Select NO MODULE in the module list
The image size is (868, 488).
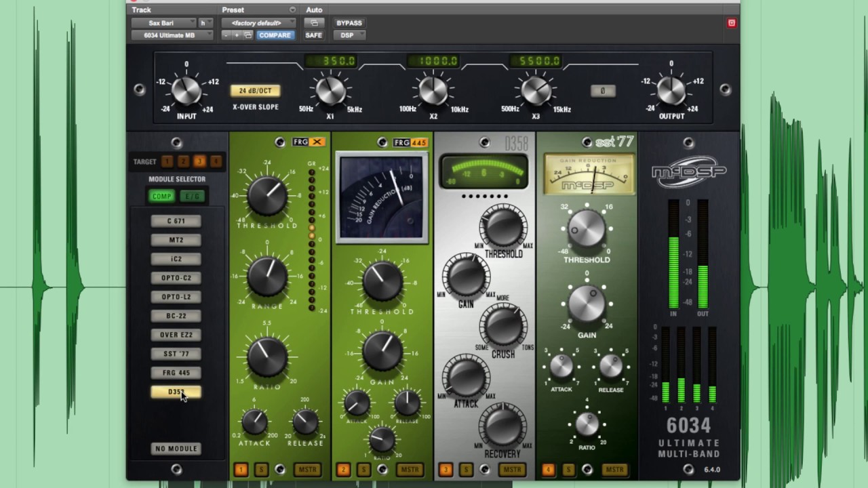click(x=176, y=449)
